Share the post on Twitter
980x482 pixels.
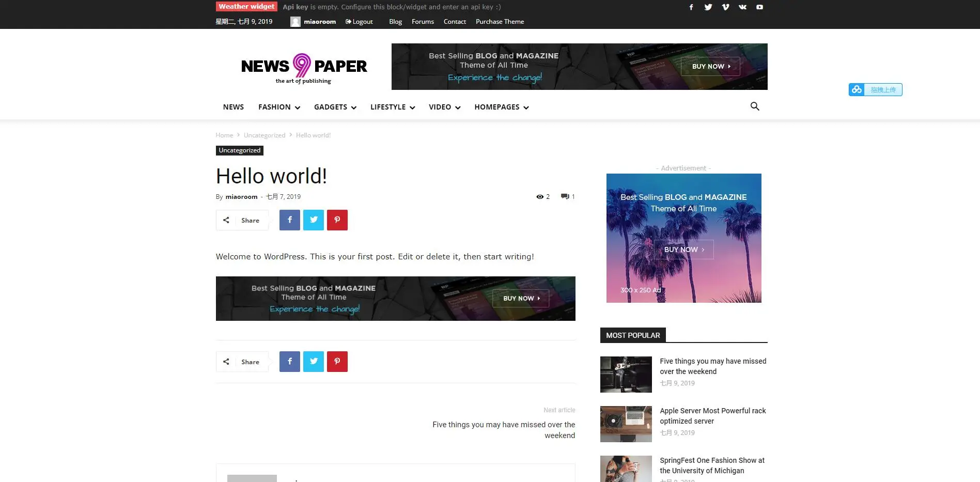tap(313, 220)
